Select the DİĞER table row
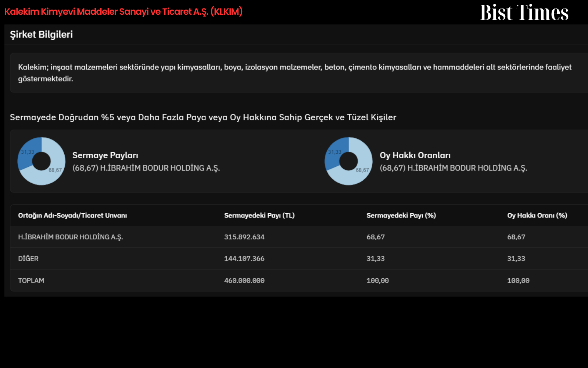Screen dimensions: 588x368 click(299, 259)
